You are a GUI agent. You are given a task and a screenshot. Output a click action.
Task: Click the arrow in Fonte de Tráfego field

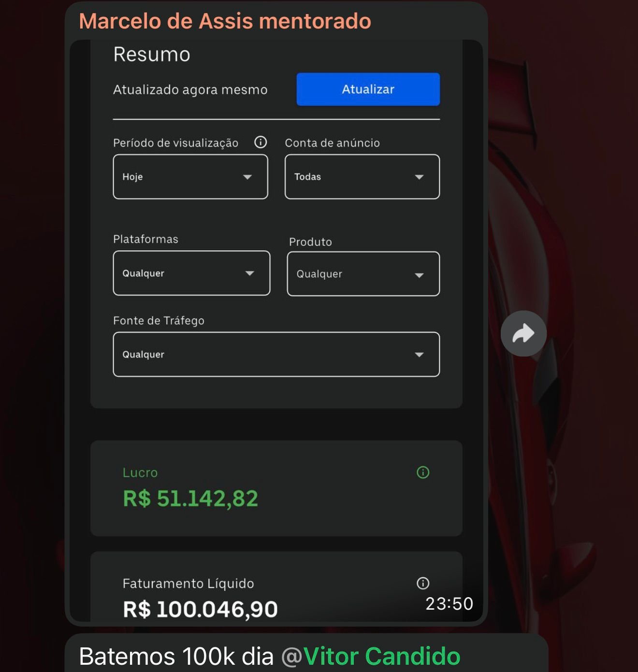click(x=419, y=355)
